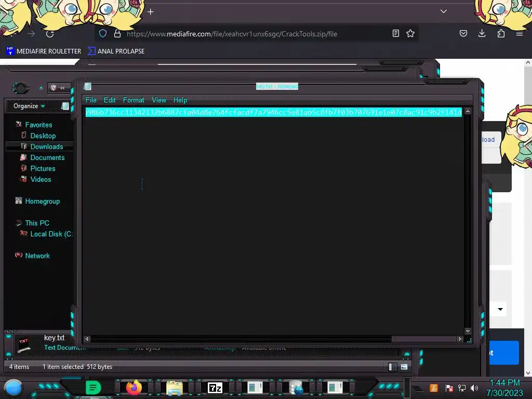Viewport: 532px width, 399px height.
Task: Open Action Center flag tray icon
Action: [x=449, y=388]
